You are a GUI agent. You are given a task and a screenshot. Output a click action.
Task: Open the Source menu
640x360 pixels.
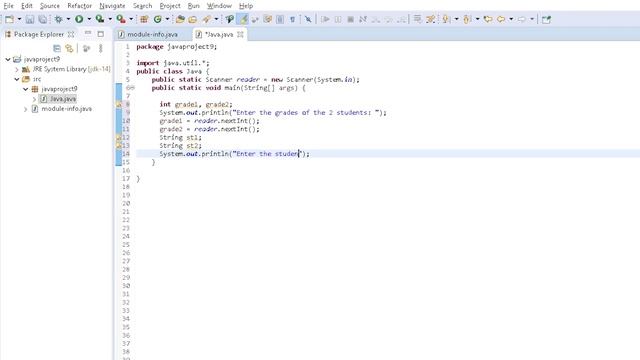tap(50, 6)
